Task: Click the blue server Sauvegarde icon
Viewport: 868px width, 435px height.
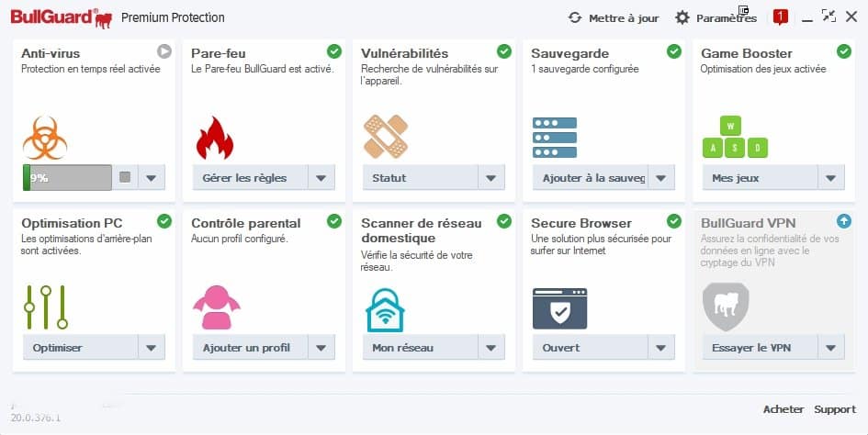Action: coord(555,138)
